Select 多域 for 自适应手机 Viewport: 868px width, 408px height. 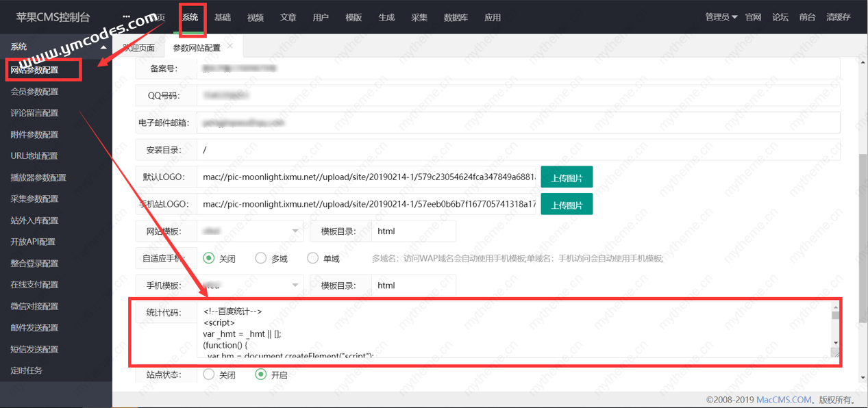261,258
